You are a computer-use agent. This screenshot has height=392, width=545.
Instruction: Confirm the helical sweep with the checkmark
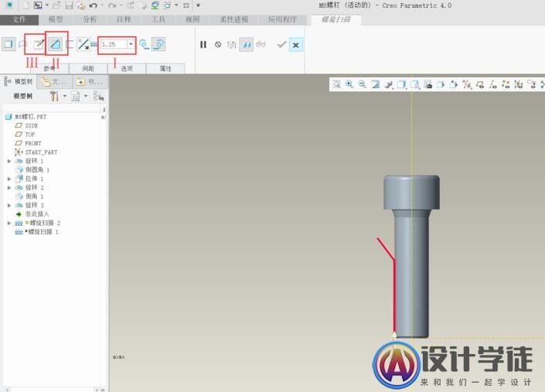281,45
